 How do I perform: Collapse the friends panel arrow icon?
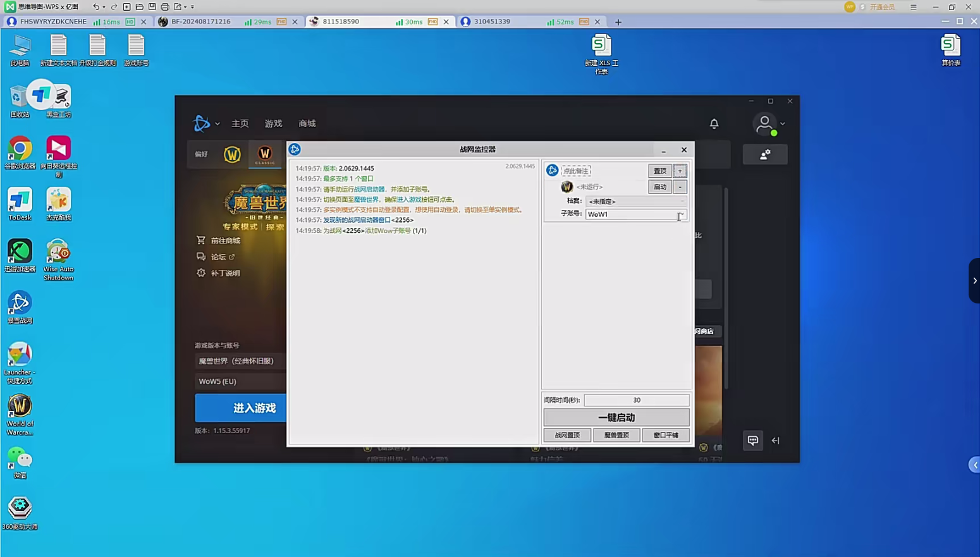pyautogui.click(x=776, y=441)
